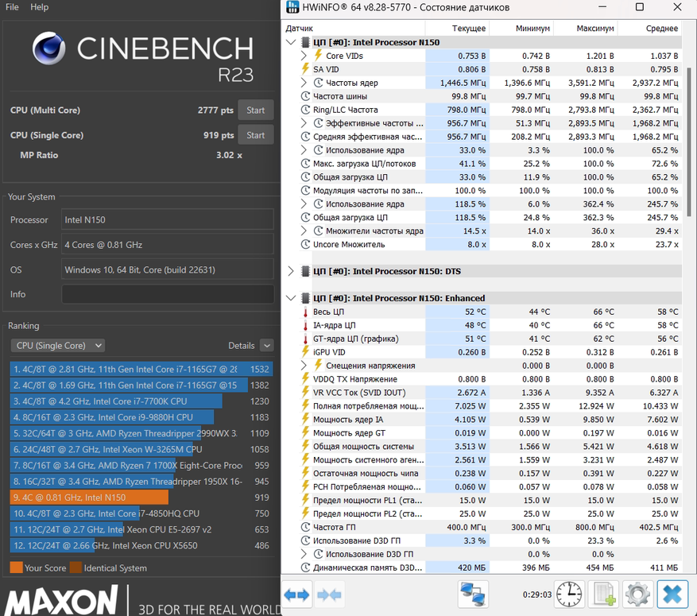Viewport: 697px width, 616px height.
Task: Click the blue X close sensors icon
Action: pos(672,595)
